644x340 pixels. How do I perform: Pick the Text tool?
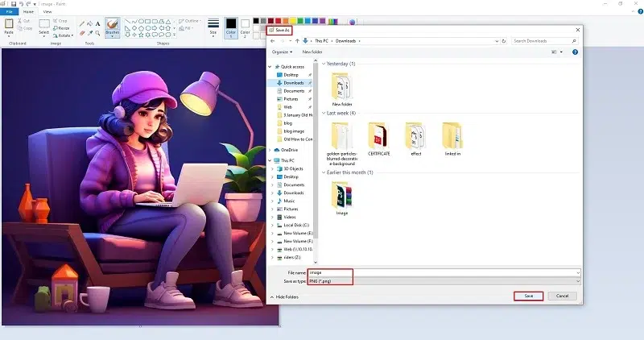(97, 24)
